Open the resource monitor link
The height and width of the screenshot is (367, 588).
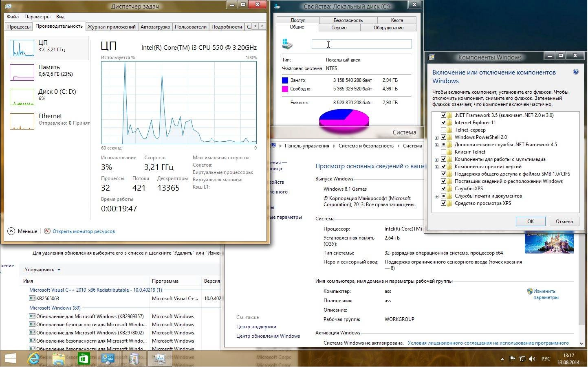click(84, 231)
